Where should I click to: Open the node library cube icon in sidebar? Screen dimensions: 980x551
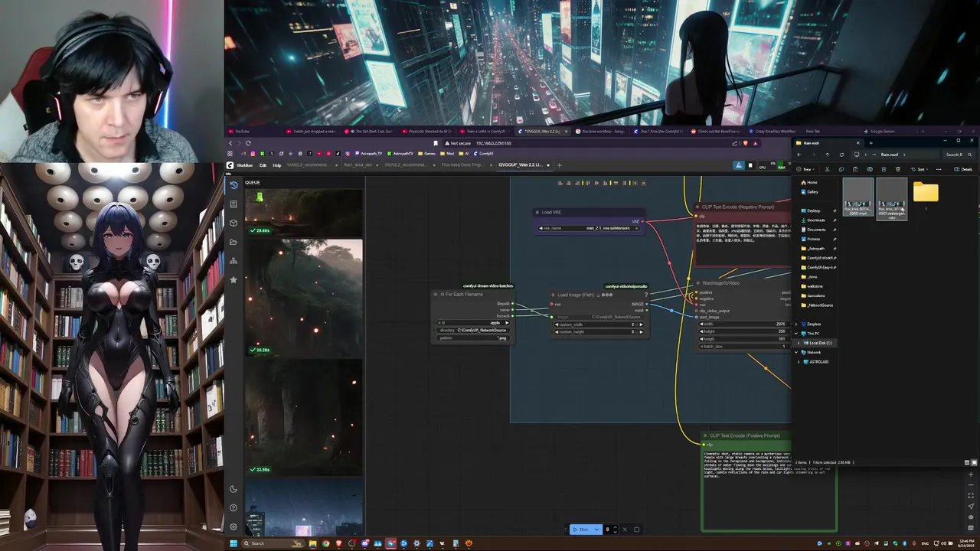click(234, 223)
